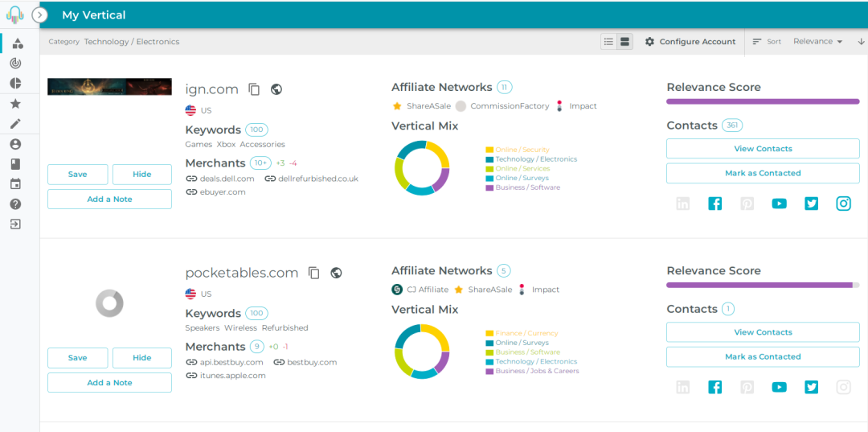Click the logout icon in the sidebar
This screenshot has width=868, height=432.
click(15, 224)
